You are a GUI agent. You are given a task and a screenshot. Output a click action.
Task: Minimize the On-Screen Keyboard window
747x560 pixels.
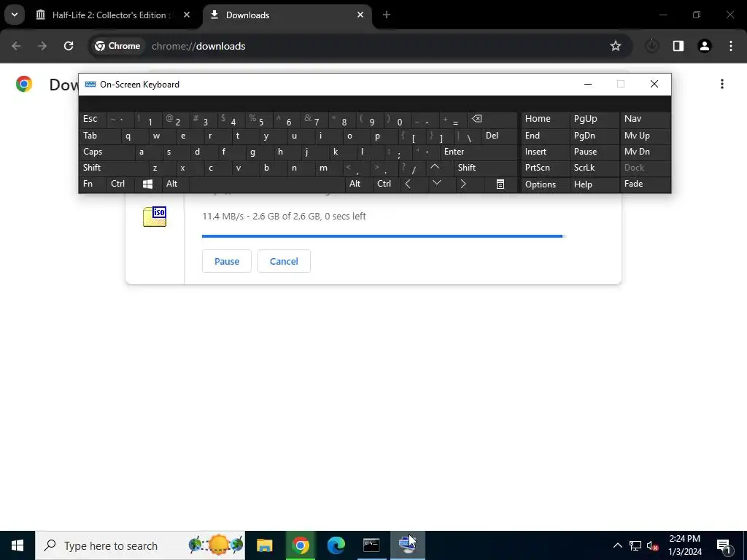tap(588, 85)
